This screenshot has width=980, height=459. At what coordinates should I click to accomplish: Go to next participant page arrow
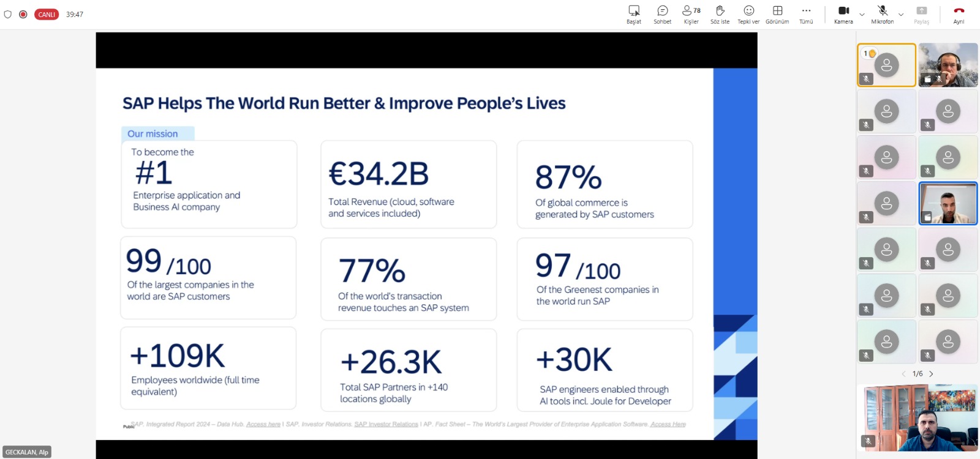(x=931, y=373)
